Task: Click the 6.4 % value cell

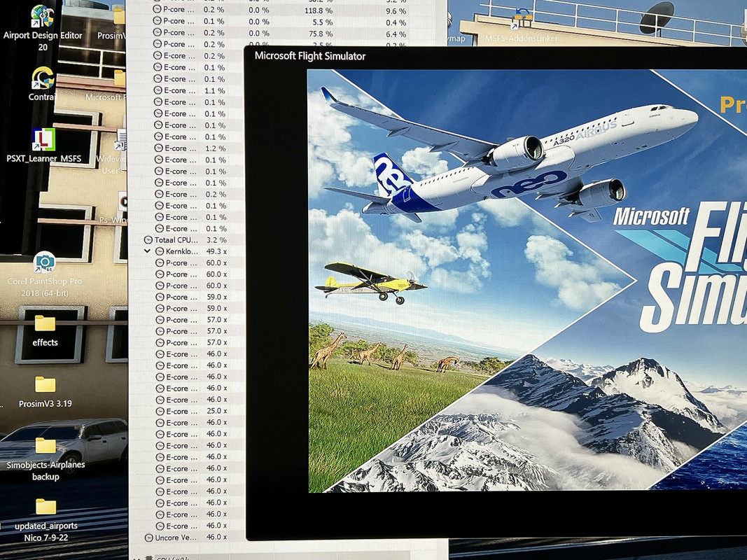Action: [x=396, y=34]
